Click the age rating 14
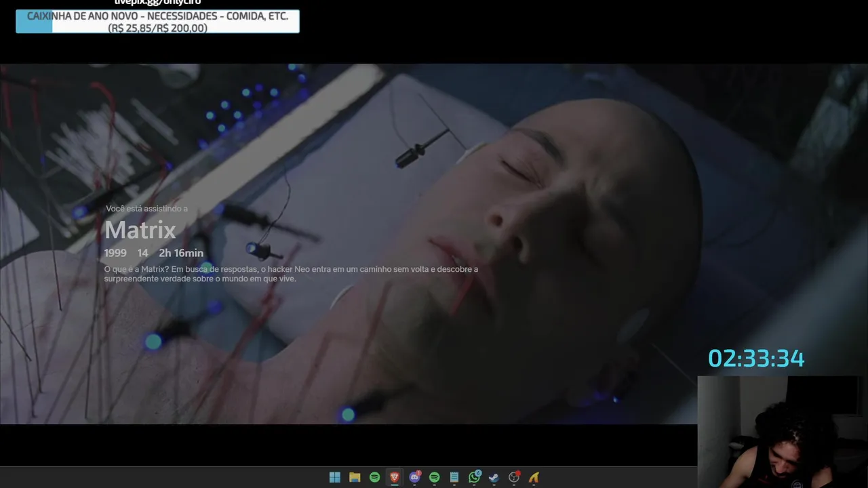Screen dimensions: 868x488 click(142, 253)
